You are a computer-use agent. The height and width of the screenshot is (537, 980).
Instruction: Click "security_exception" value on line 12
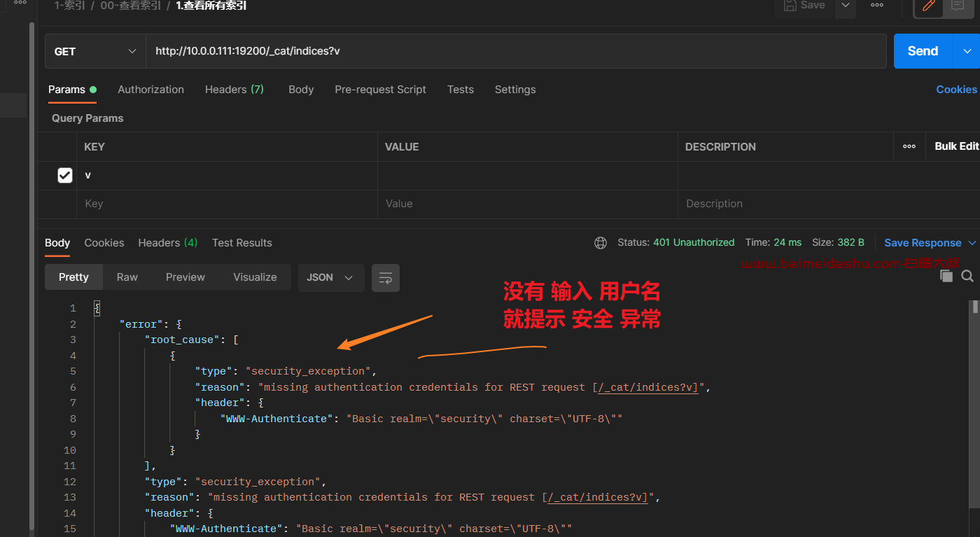pyautogui.click(x=258, y=482)
